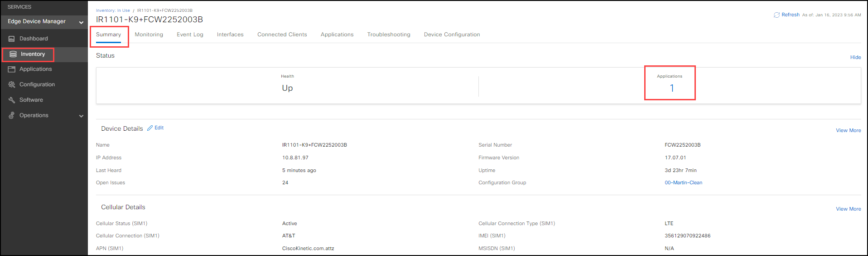
Task: Open the 00-Martin-Clean configuration group link
Action: coord(683,183)
